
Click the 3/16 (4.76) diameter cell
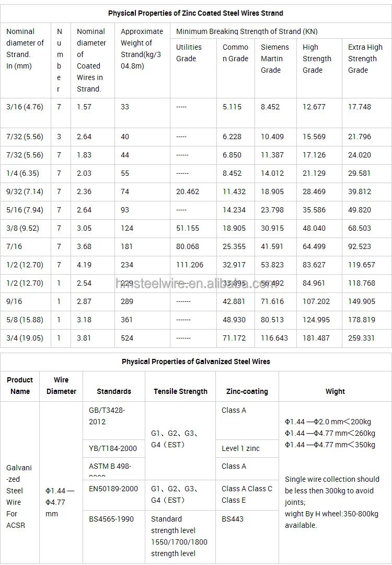pos(25,107)
